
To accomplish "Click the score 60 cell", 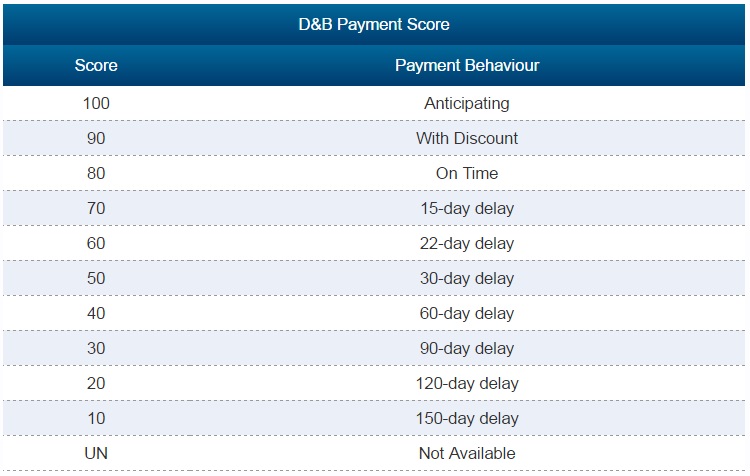I will pyautogui.click(x=96, y=243).
